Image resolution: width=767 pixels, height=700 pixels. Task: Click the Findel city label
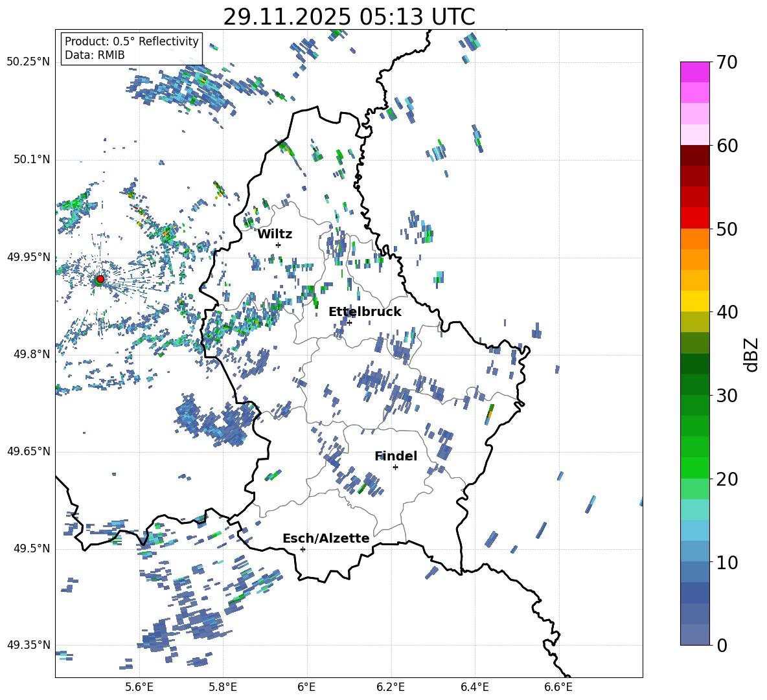[396, 456]
